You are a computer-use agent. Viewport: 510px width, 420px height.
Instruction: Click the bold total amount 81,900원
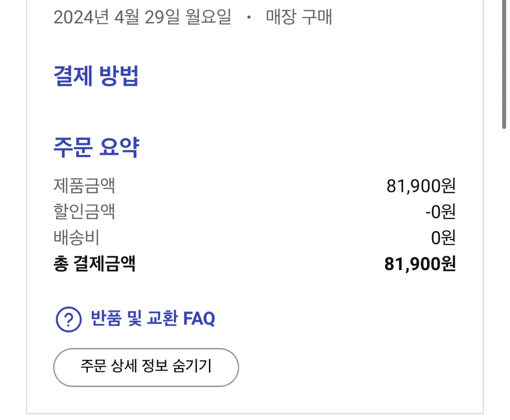tap(420, 264)
